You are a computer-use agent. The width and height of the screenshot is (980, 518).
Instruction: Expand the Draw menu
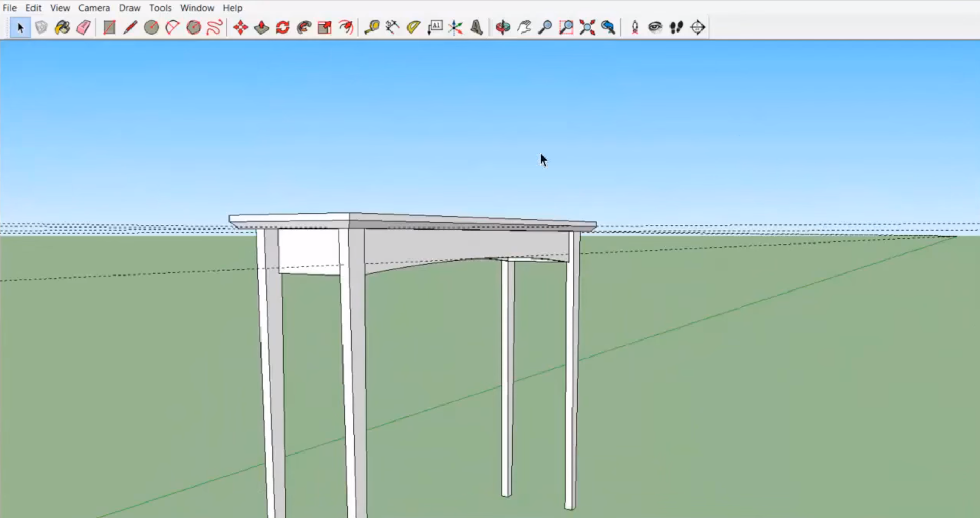(x=129, y=8)
